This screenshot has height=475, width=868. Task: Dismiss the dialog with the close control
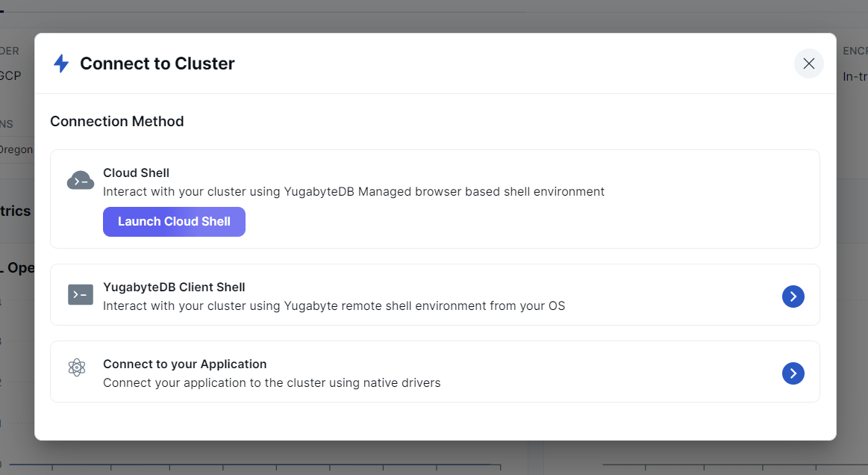tap(809, 63)
